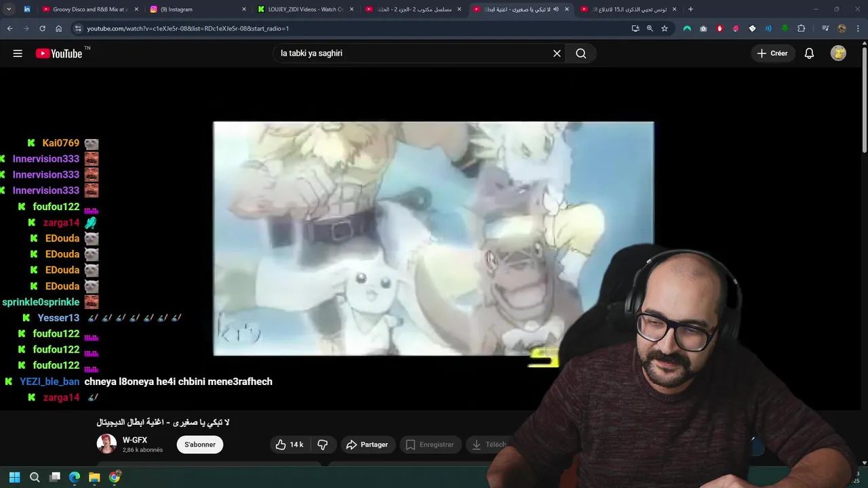
Task: Click the video player frame
Action: [x=433, y=239]
